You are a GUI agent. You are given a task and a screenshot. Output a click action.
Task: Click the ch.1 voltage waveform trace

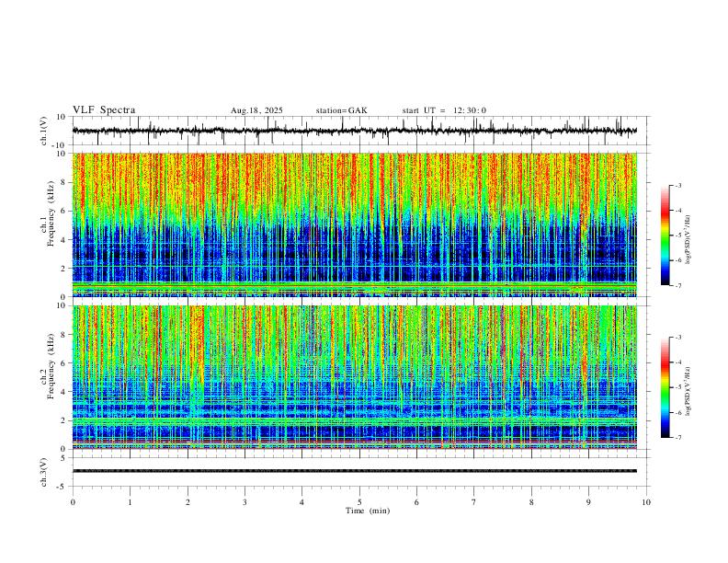[x=355, y=131]
